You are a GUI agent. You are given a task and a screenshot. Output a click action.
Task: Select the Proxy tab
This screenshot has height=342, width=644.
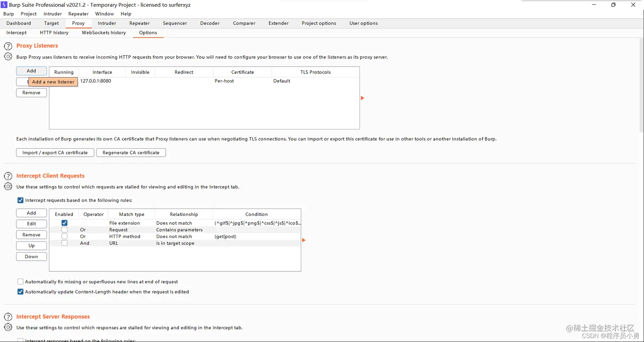coord(78,23)
